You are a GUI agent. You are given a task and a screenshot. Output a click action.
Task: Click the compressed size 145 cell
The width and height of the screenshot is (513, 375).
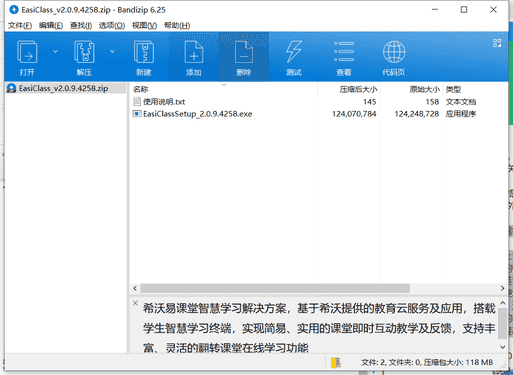tap(370, 102)
